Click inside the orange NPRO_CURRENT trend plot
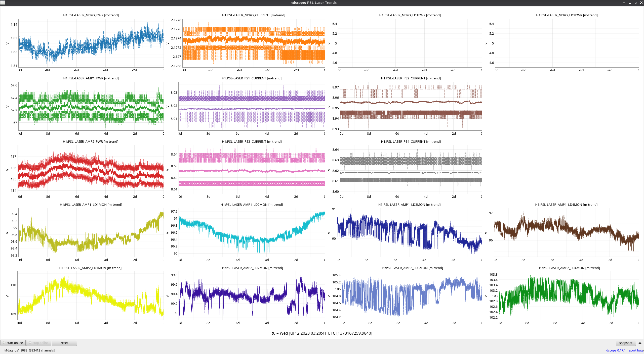Viewport: 644px width, 354px height. pyautogui.click(x=254, y=43)
